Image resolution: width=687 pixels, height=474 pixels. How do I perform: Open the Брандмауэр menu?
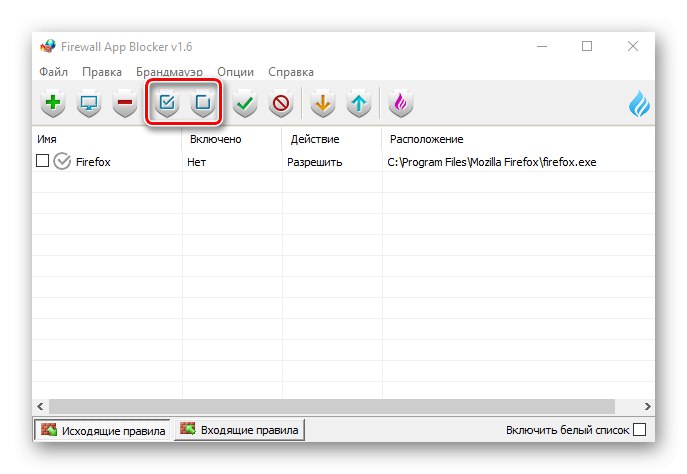pyautogui.click(x=170, y=72)
